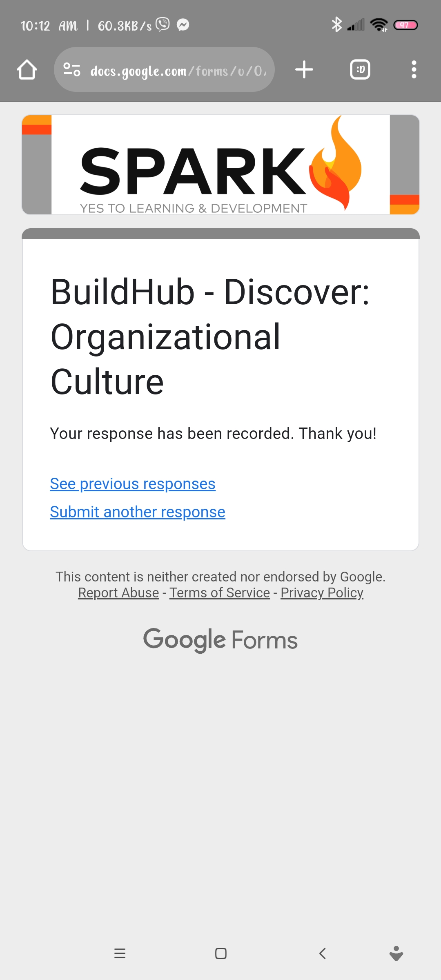Tap the accessibility shortcut icon
The image size is (441, 980).
click(x=396, y=953)
